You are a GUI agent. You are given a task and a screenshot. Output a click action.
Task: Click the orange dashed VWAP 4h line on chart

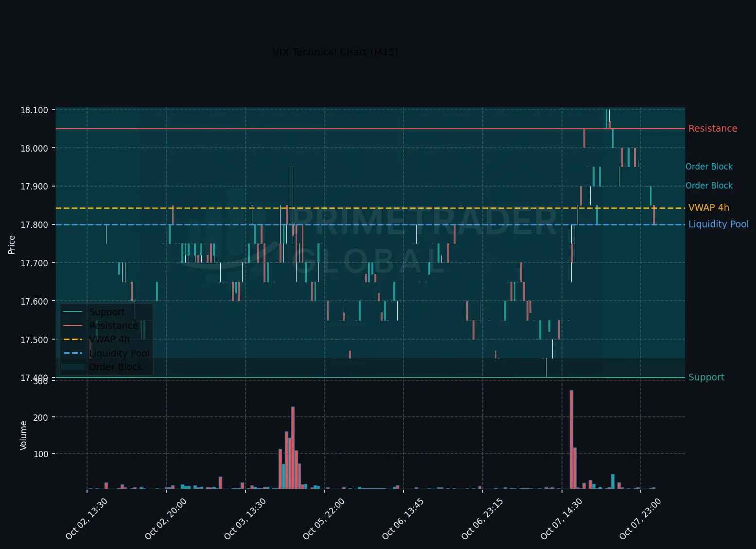tap(370, 208)
